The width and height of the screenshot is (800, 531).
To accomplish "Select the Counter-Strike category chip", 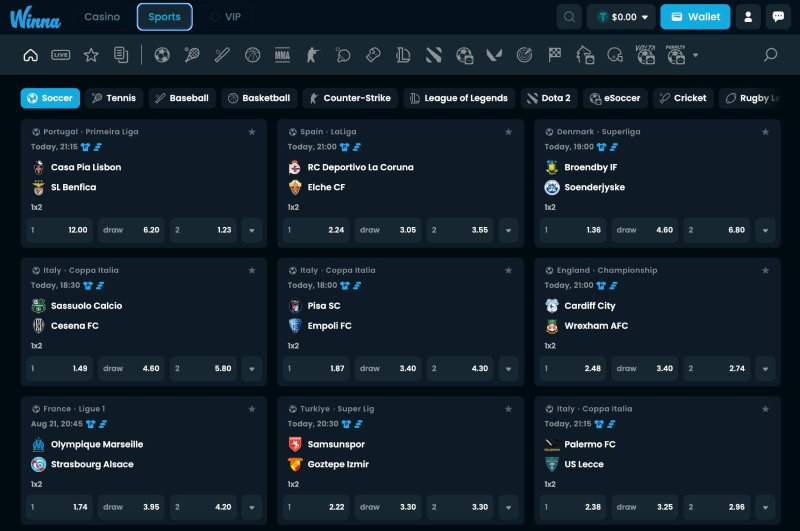I will [350, 98].
